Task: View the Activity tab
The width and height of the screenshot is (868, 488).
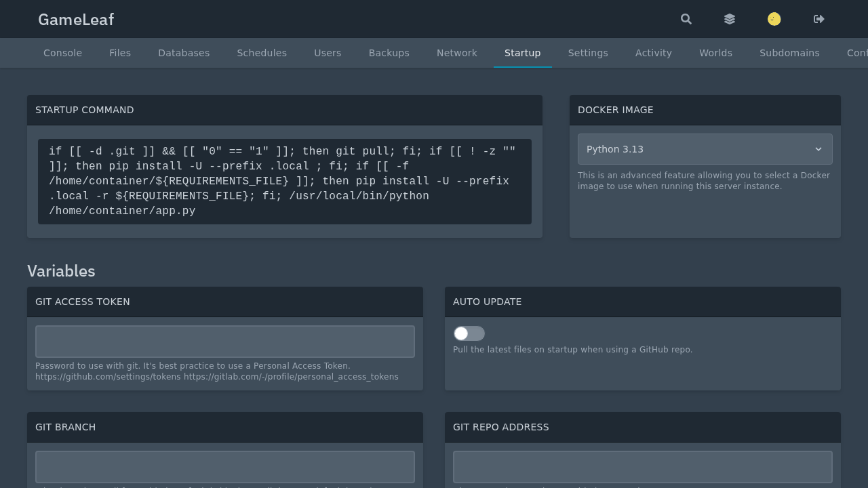Action: point(654,53)
